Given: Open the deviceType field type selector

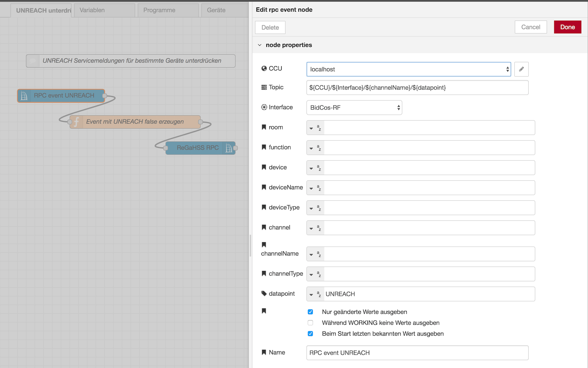Looking at the screenshot, I should coord(315,208).
